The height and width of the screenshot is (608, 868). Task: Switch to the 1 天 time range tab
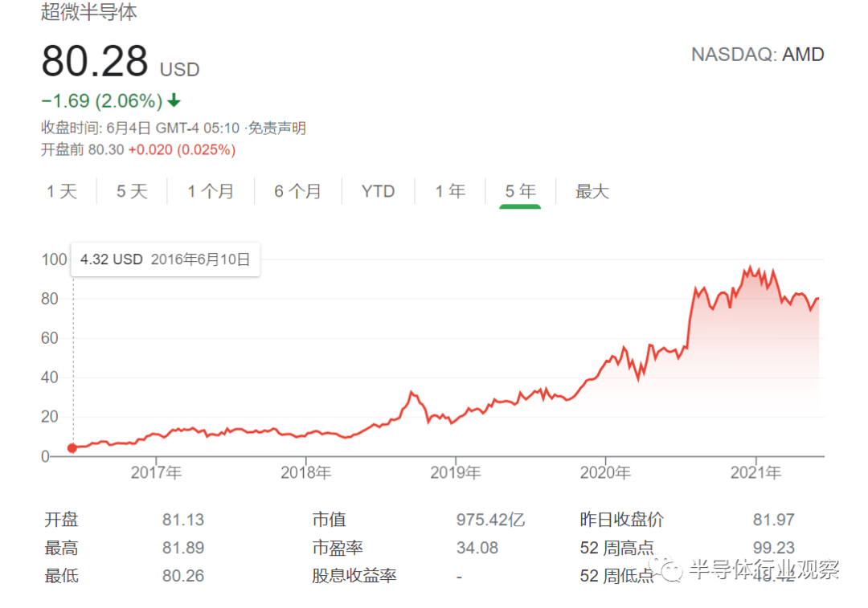tap(62, 191)
